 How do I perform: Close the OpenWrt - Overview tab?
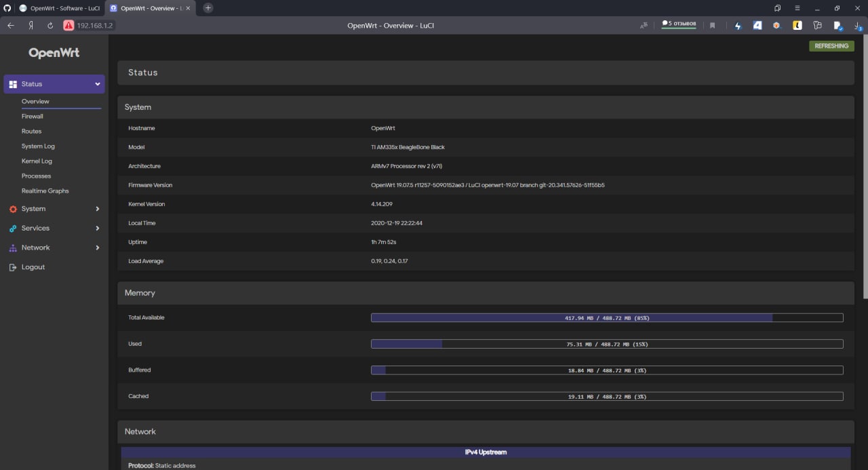(x=189, y=8)
